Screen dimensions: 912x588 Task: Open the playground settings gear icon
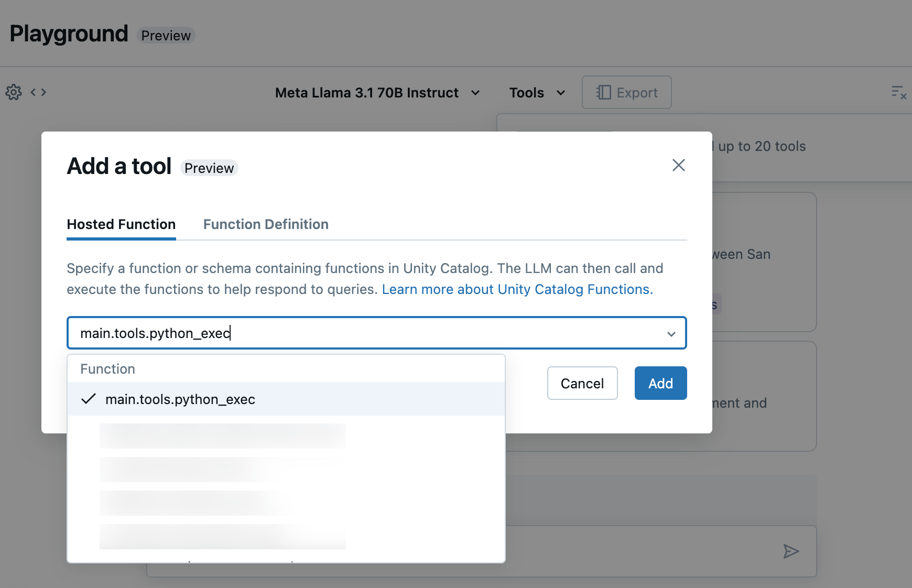[x=13, y=92]
